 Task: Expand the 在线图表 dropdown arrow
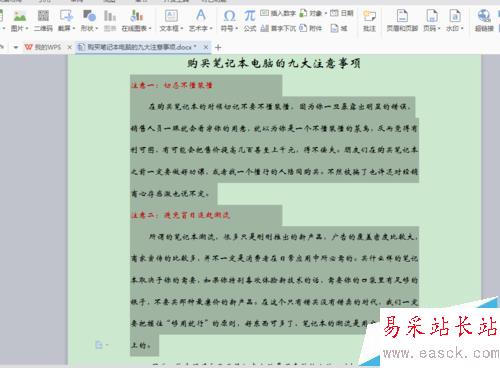coord(150,29)
